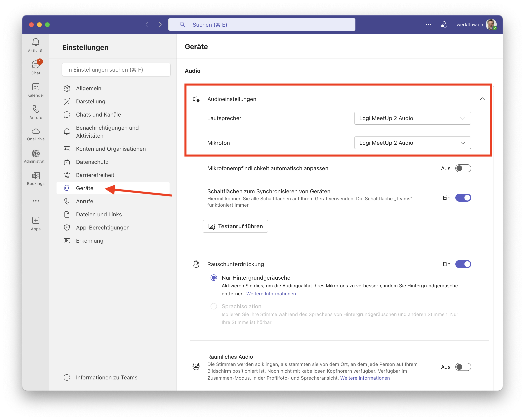The height and width of the screenshot is (420, 525).
Task: Turn off Rauschunterdrückung toggle
Action: pos(463,264)
